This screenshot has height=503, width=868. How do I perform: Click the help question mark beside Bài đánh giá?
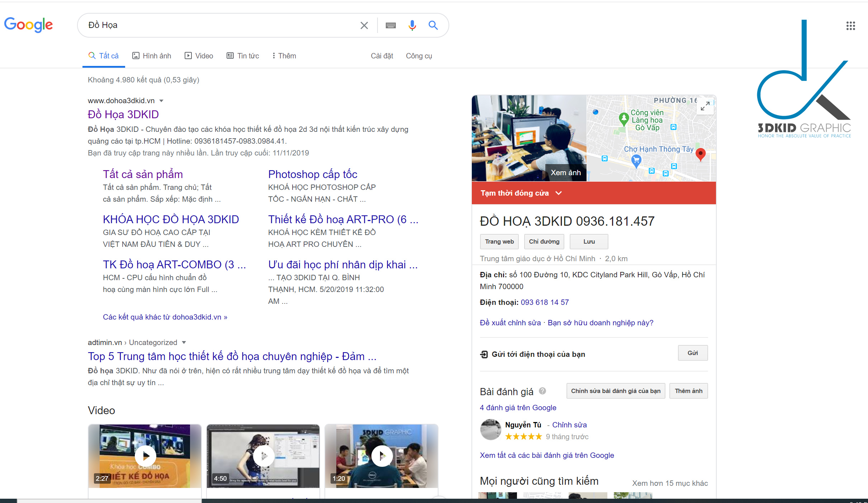pos(542,391)
